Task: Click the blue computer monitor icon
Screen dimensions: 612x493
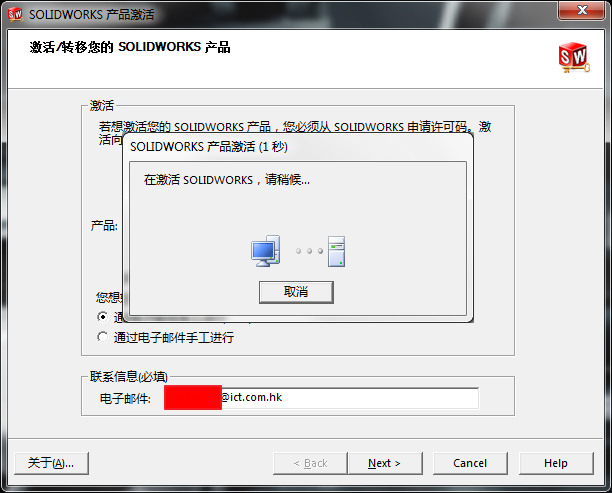Action: 265,251
